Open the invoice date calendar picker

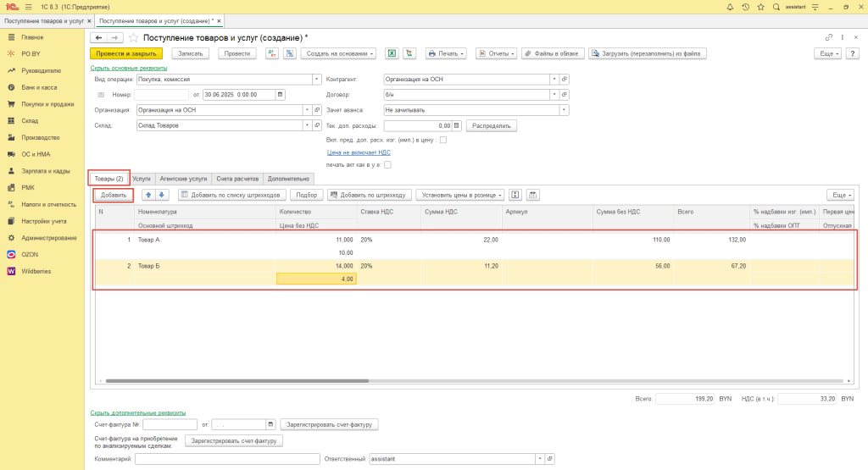(270, 424)
